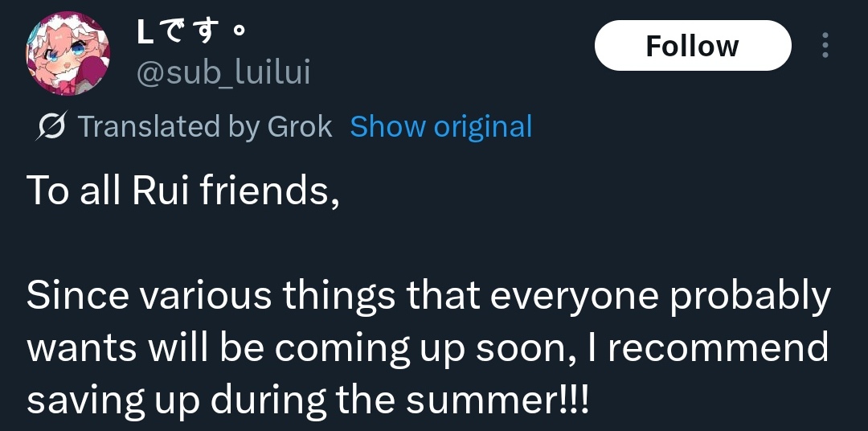This screenshot has height=431, width=868.
Task: Click the Grok logo icon
Action: [52, 127]
